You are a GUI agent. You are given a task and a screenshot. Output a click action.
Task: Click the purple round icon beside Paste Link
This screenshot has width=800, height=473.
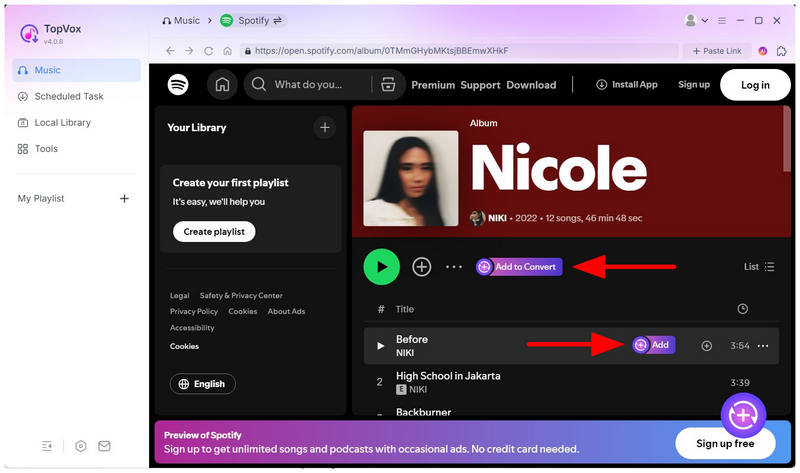(x=763, y=51)
